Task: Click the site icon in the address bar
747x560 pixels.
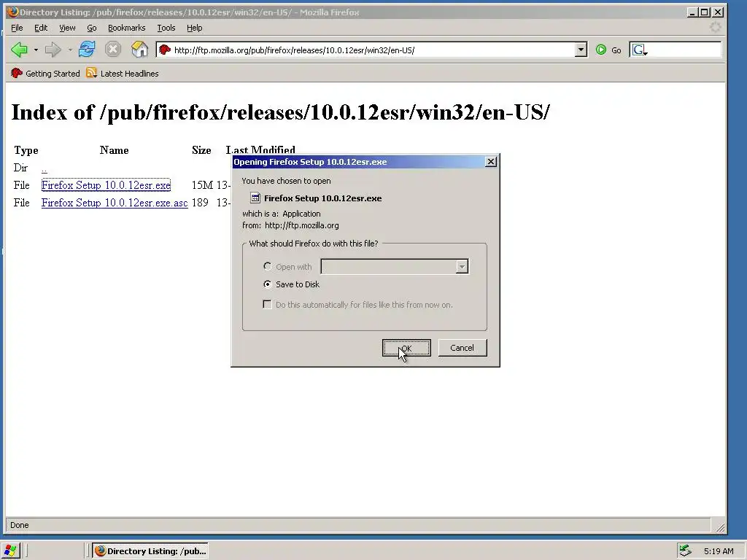Action: tap(165, 50)
